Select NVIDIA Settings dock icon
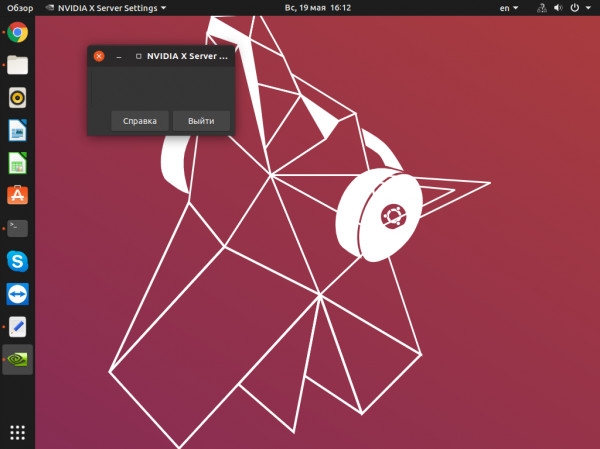The width and height of the screenshot is (600, 449). tap(17, 359)
